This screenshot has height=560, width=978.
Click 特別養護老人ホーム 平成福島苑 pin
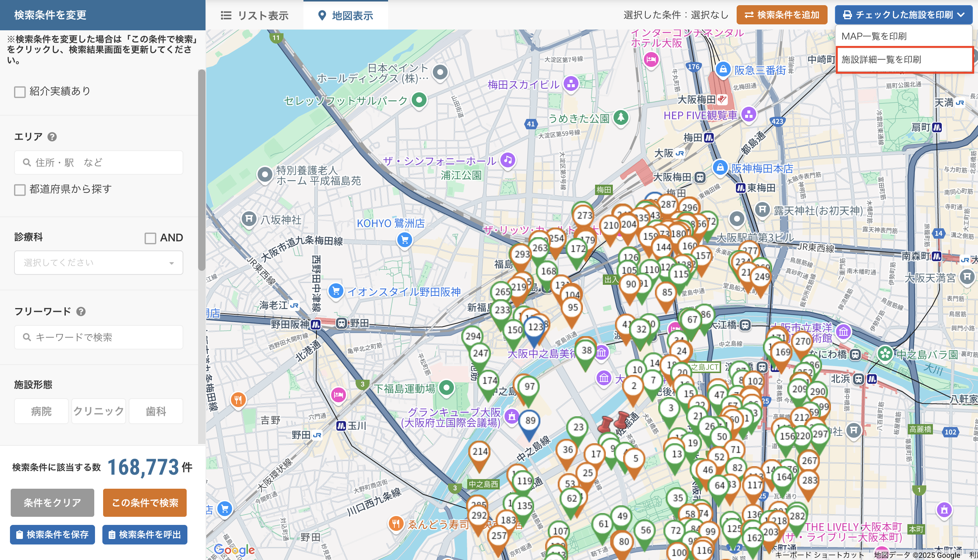click(x=265, y=175)
